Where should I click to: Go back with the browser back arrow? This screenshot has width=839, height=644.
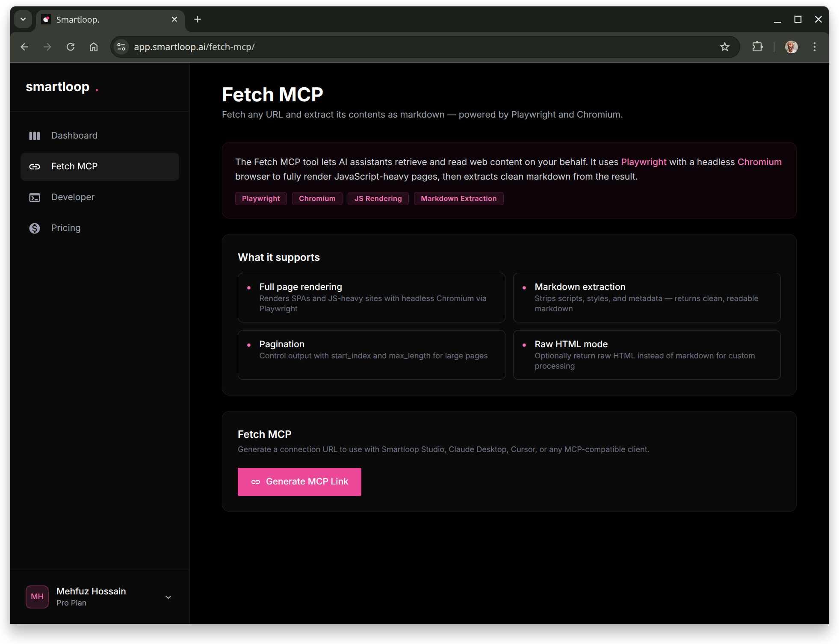25,47
